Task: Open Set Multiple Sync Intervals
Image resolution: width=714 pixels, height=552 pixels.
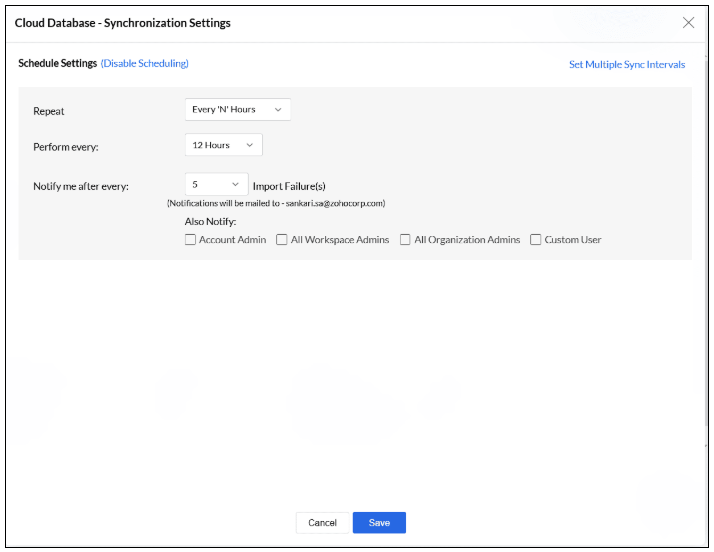Action: (x=627, y=65)
